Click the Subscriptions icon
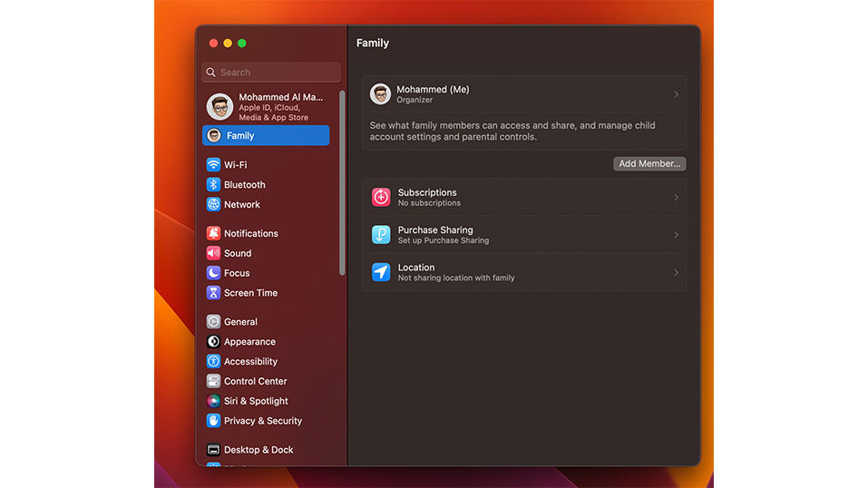The image size is (868, 488). coord(381,197)
